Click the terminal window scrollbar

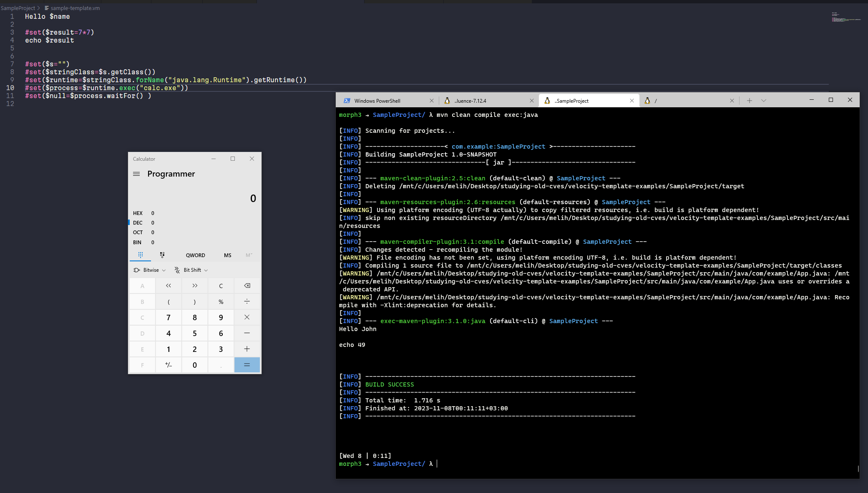[x=858, y=468]
